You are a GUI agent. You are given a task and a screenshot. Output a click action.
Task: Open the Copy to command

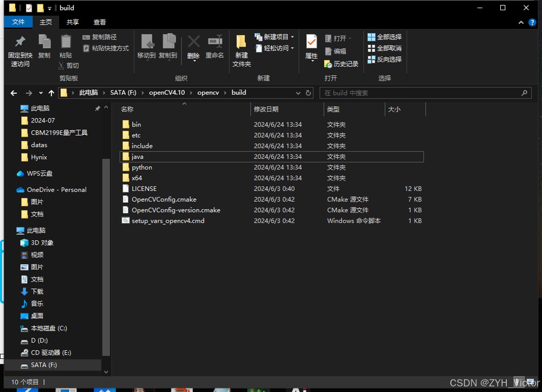click(168, 47)
